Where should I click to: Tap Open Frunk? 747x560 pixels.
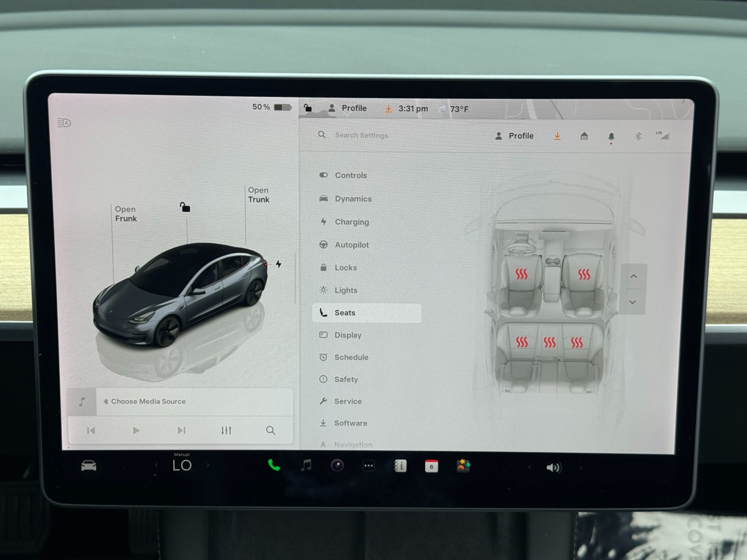pos(126,214)
